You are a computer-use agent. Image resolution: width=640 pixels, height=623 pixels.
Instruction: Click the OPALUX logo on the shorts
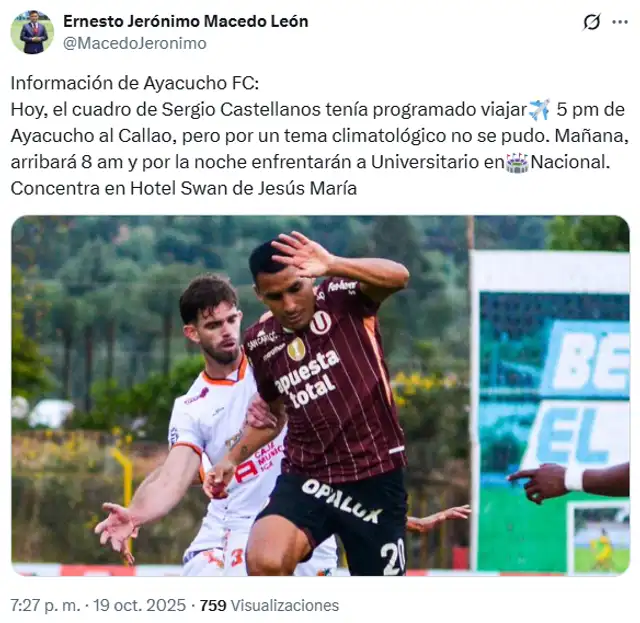[342, 501]
